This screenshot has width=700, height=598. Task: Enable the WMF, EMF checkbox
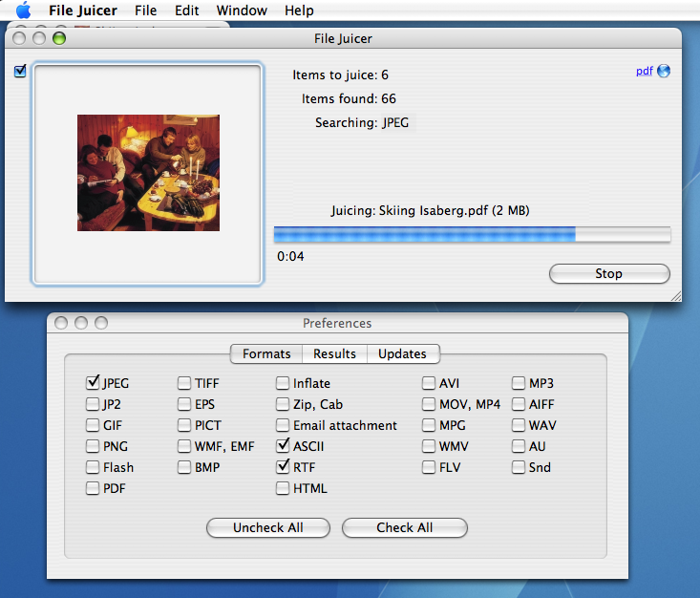click(184, 446)
